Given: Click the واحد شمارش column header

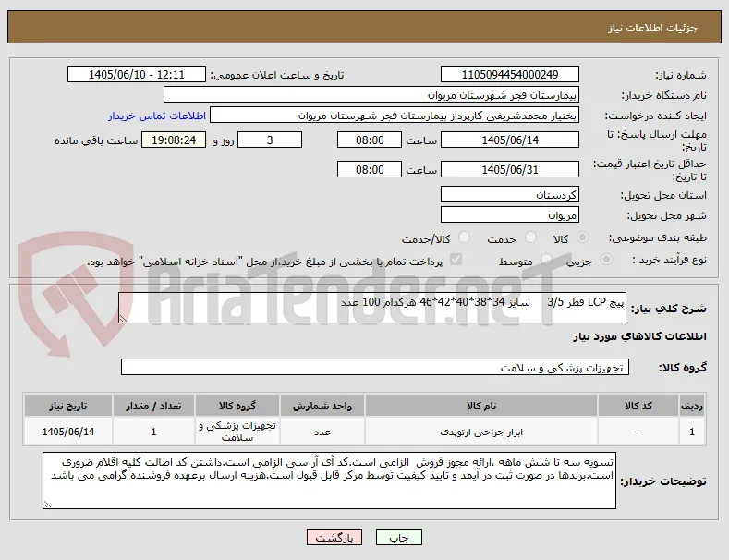Looking at the screenshot, I should (322, 406).
